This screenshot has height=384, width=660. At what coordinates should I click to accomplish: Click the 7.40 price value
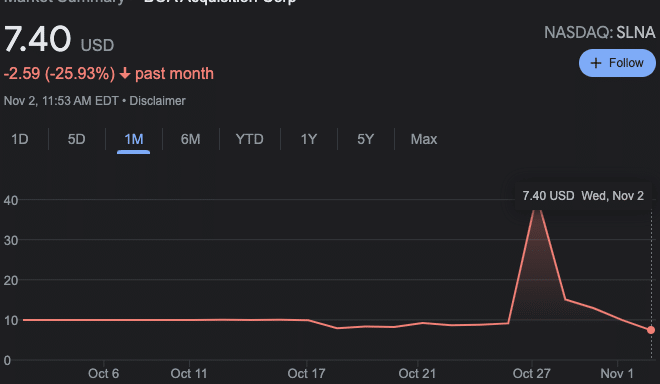(x=37, y=39)
